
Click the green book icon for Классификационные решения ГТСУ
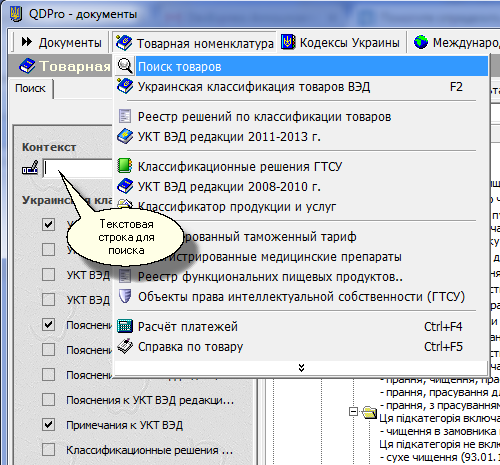click(x=125, y=166)
